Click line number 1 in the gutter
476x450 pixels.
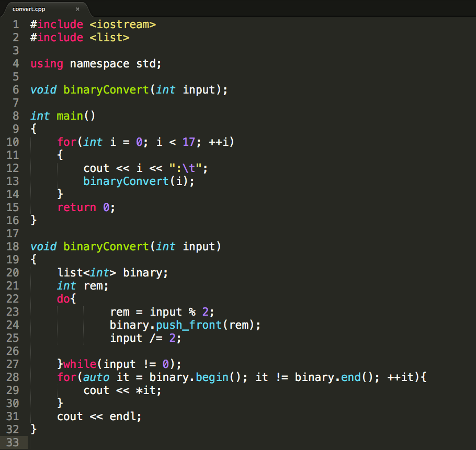(16, 25)
